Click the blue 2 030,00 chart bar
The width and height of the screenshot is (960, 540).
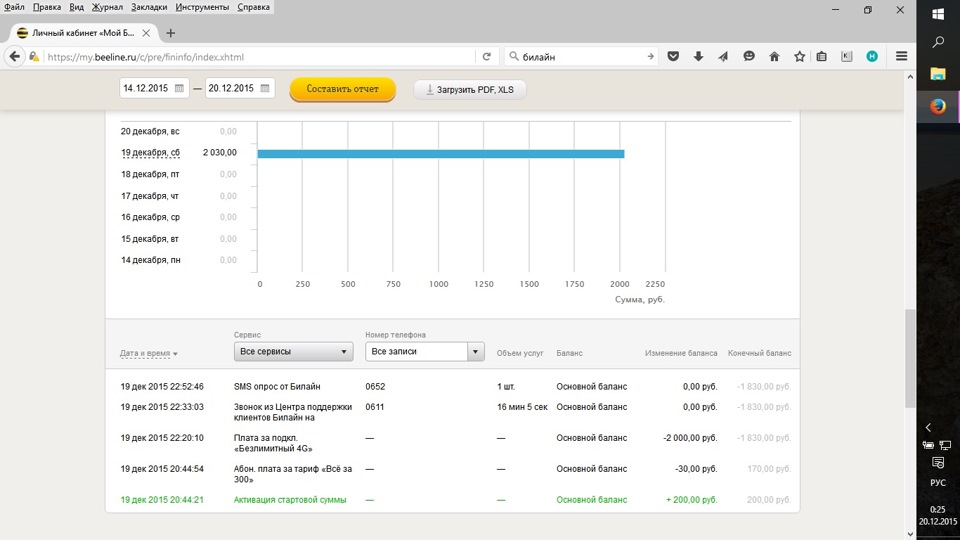[x=441, y=154]
